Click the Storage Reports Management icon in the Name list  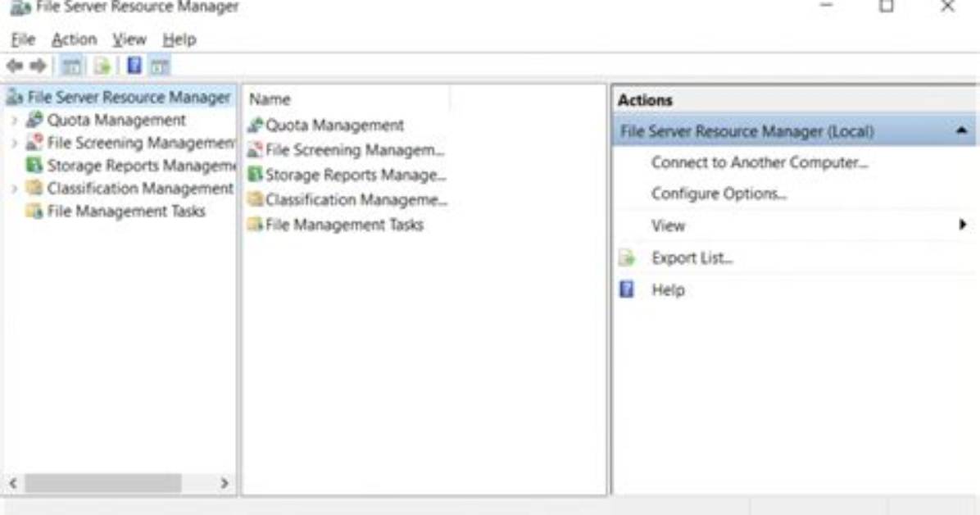point(255,175)
